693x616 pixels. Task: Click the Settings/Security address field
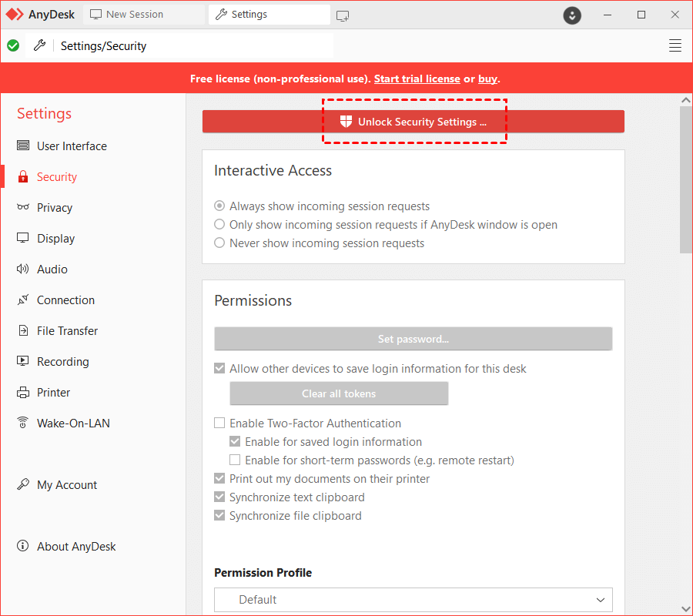click(192, 45)
